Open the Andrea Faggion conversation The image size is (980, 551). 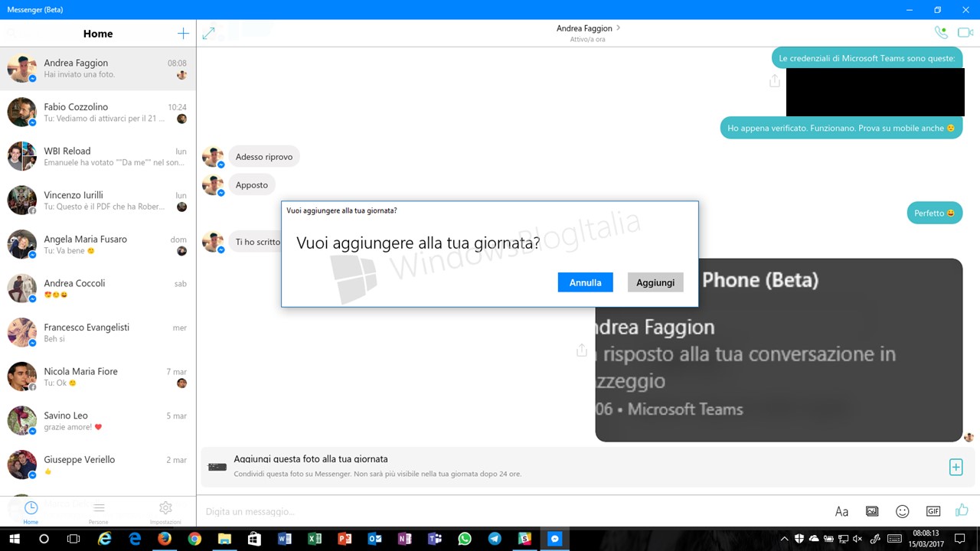[x=98, y=68]
